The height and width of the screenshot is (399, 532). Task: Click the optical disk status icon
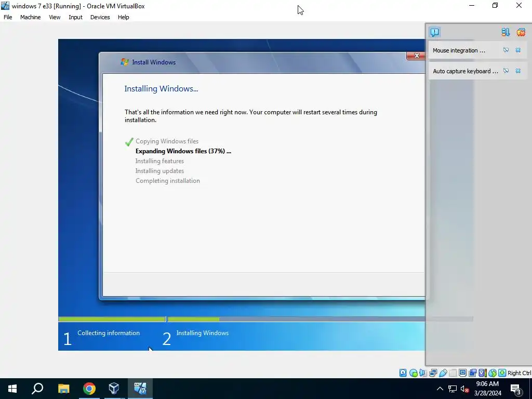tap(413, 373)
